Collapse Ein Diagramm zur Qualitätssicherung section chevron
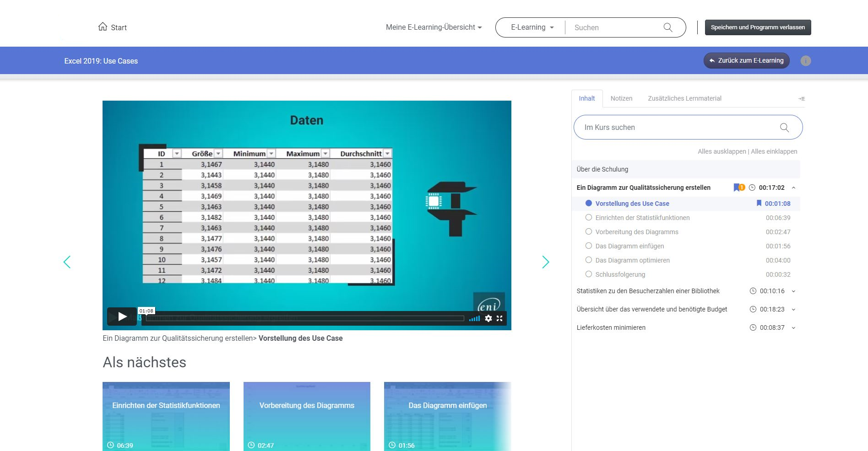The height and width of the screenshot is (451, 868). click(x=793, y=188)
